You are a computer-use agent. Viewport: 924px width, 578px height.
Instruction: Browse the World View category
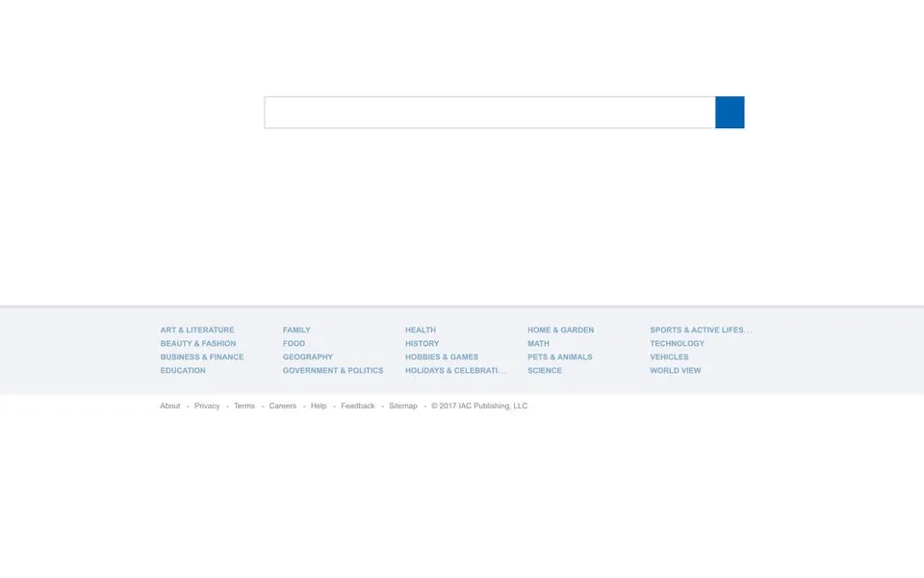point(676,371)
